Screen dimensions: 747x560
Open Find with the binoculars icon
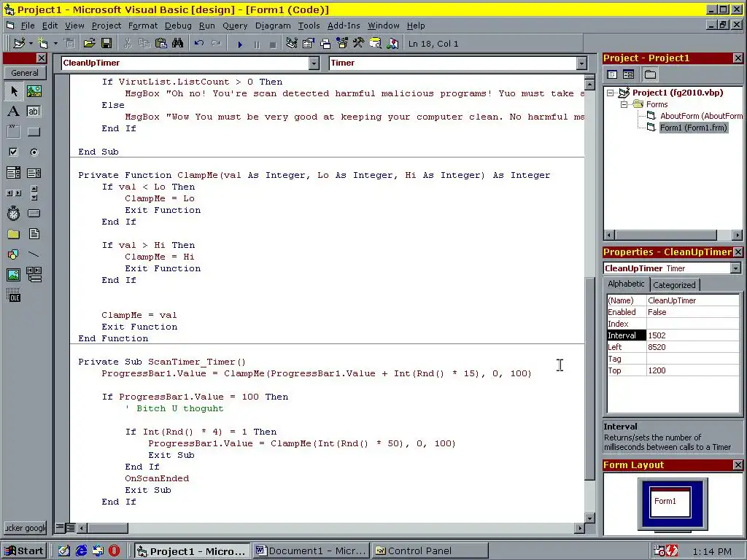[x=178, y=43]
